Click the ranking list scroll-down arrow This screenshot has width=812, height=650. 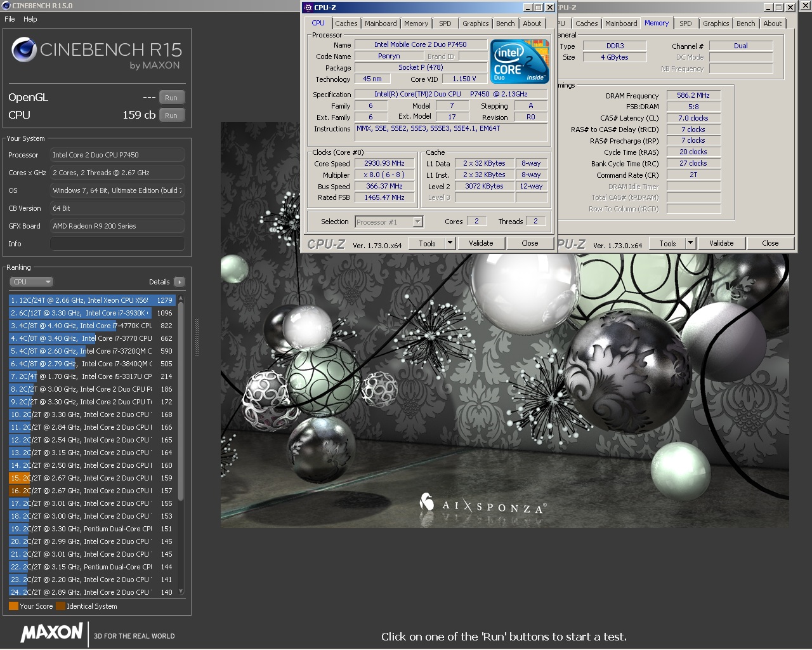click(181, 592)
